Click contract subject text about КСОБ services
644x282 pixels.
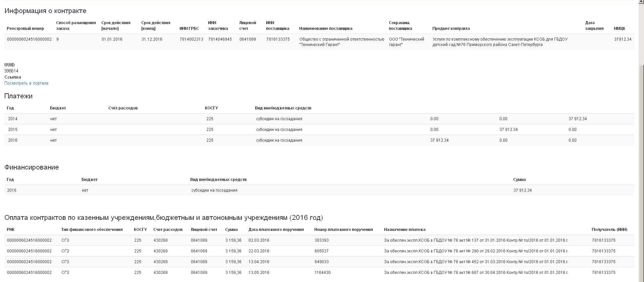[500, 42]
